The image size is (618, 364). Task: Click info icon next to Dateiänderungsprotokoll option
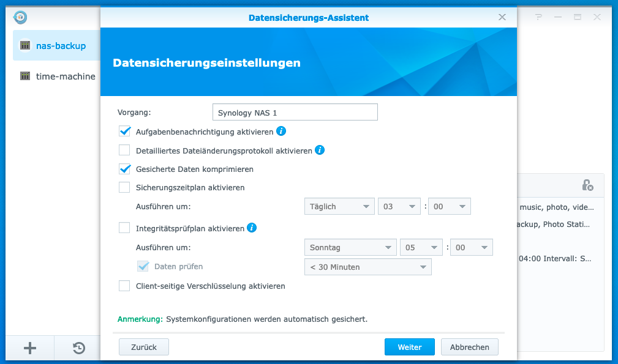point(320,150)
